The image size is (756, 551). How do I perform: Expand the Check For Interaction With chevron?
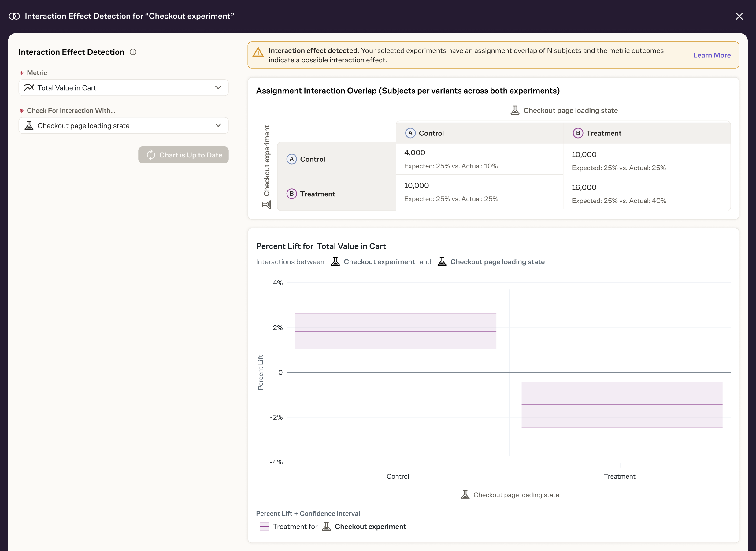pos(218,125)
